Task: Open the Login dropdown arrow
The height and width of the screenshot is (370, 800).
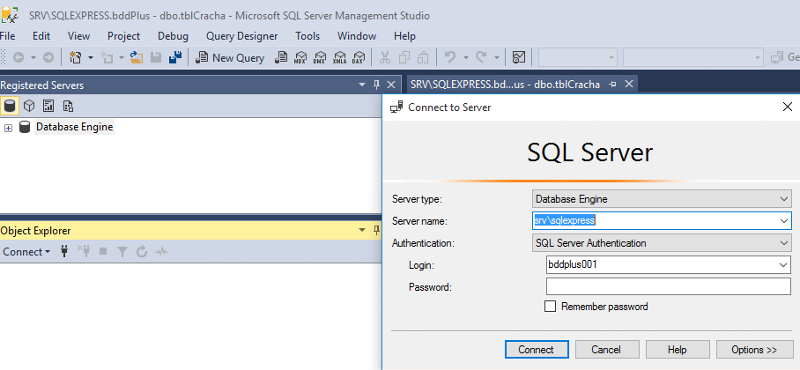Action: tap(785, 265)
